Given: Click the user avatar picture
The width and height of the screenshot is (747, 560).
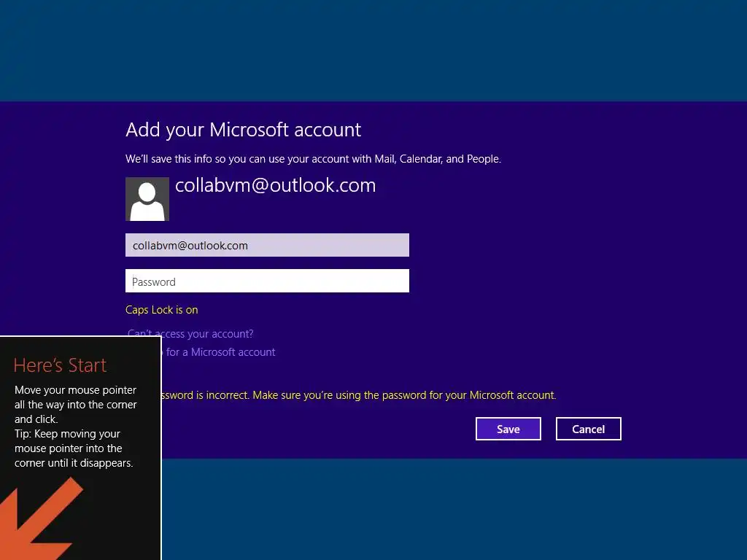Looking at the screenshot, I should tap(147, 199).
